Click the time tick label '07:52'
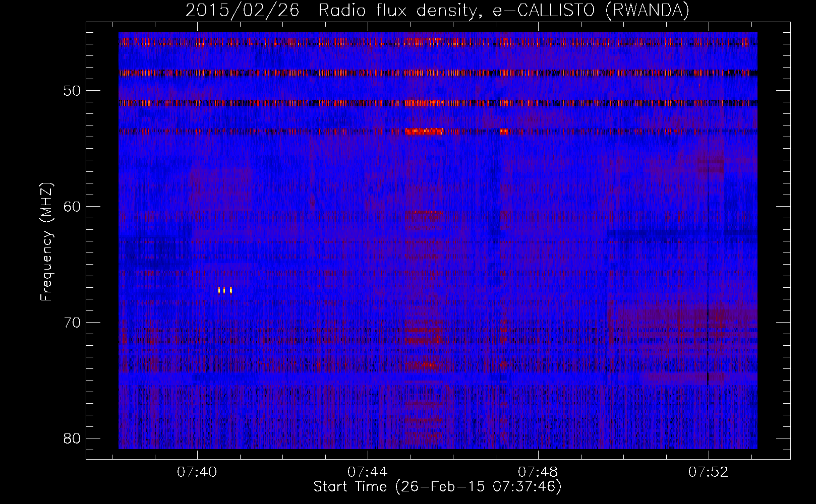The image size is (816, 504). [709, 472]
